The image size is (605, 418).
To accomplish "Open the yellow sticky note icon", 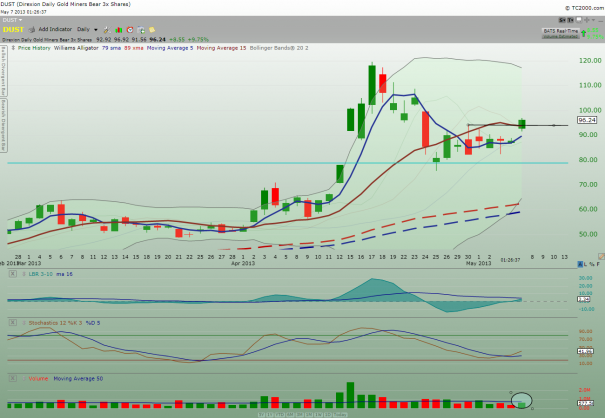I will [152, 30].
